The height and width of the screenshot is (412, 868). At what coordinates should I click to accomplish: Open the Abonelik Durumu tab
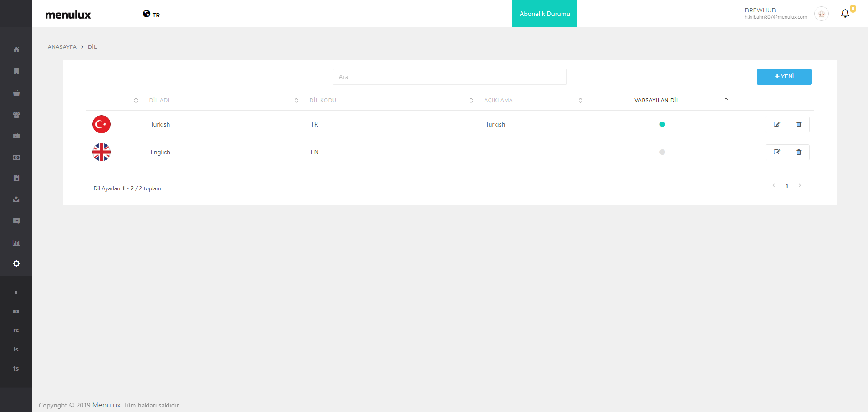pyautogui.click(x=545, y=14)
